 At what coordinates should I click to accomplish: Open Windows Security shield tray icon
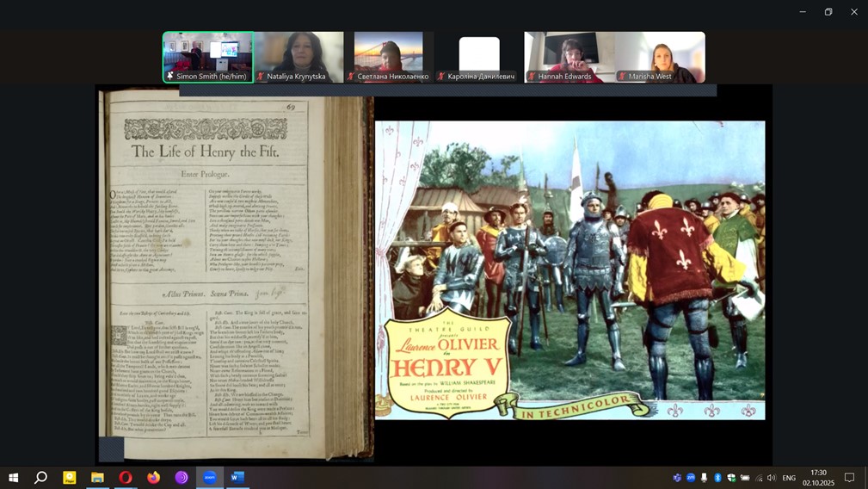(731, 478)
